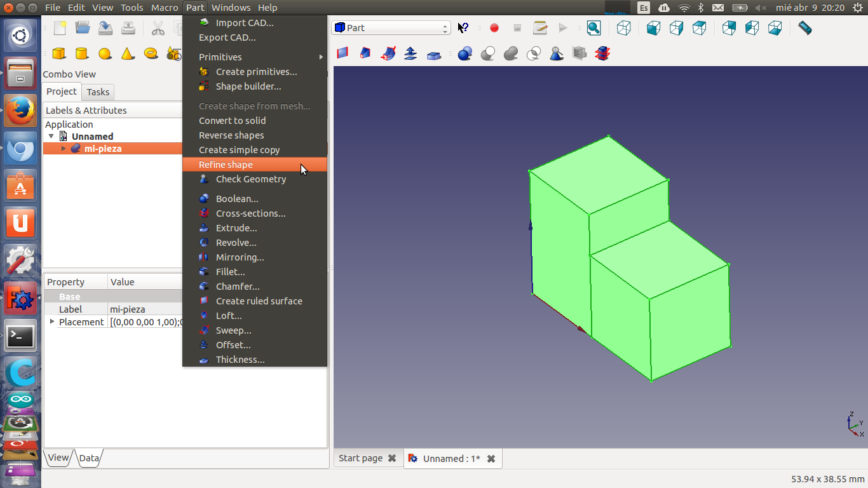This screenshot has height=488, width=868.
Task: Open the Part workbench selector dropdown
Action: [x=391, y=28]
